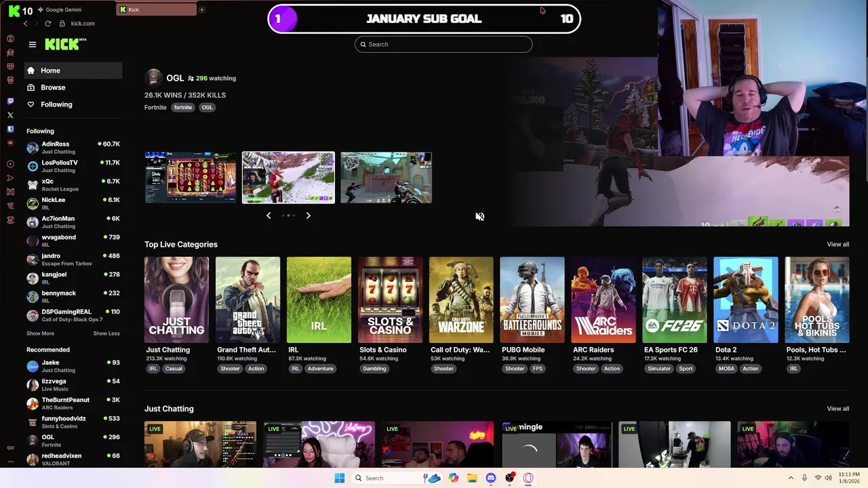Viewport: 868px width, 488px height.
Task: Show previous featured stream with left chevron
Action: (269, 216)
